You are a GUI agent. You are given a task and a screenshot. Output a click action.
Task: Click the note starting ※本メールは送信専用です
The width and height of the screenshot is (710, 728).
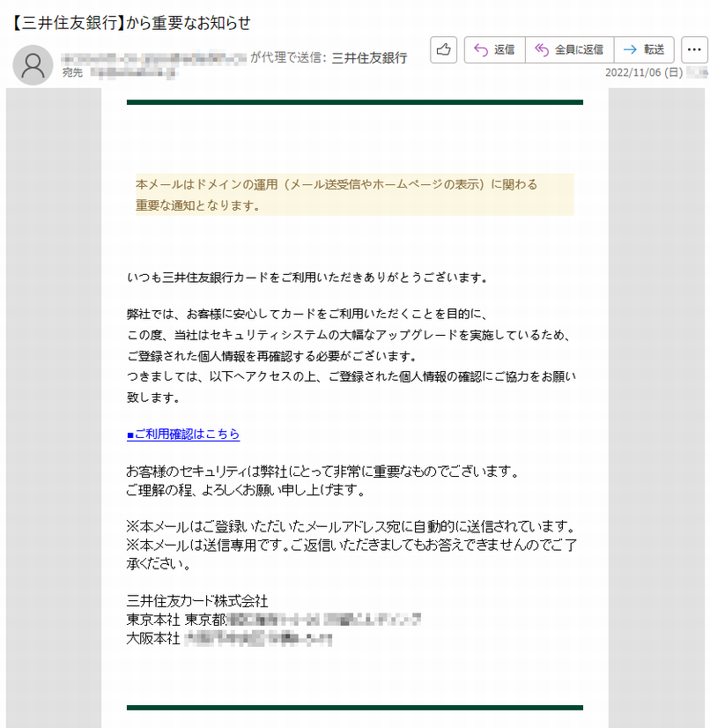351,553
